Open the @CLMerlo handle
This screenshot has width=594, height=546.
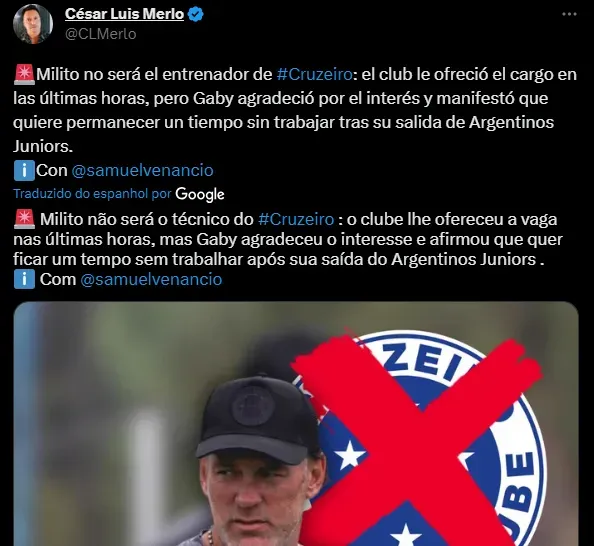tap(100, 34)
